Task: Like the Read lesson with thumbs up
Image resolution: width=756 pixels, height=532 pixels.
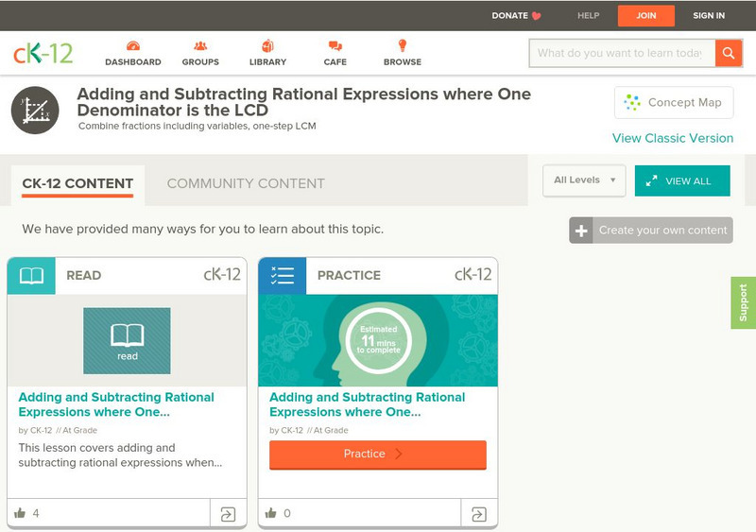Action: [x=20, y=514]
